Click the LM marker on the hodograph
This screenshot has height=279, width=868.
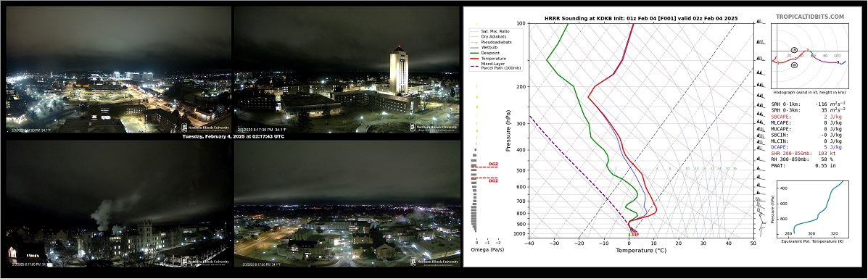[794, 50]
